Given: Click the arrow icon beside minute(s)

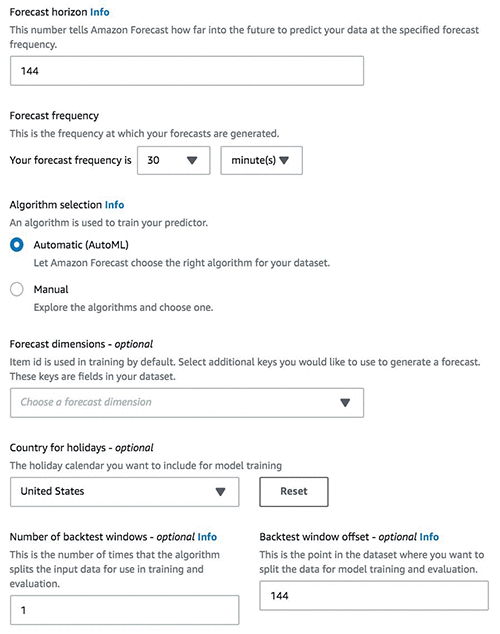Looking at the screenshot, I should 284,161.
